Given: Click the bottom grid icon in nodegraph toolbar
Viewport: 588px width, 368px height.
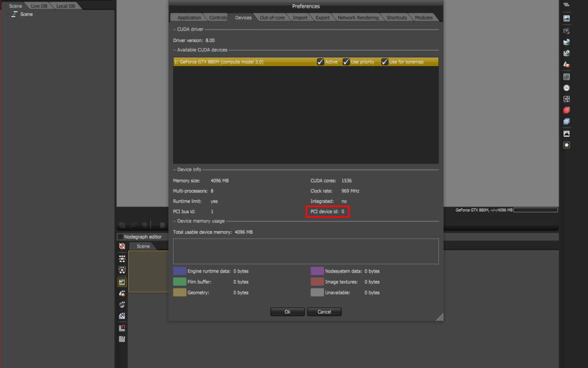Looking at the screenshot, I should (122, 339).
